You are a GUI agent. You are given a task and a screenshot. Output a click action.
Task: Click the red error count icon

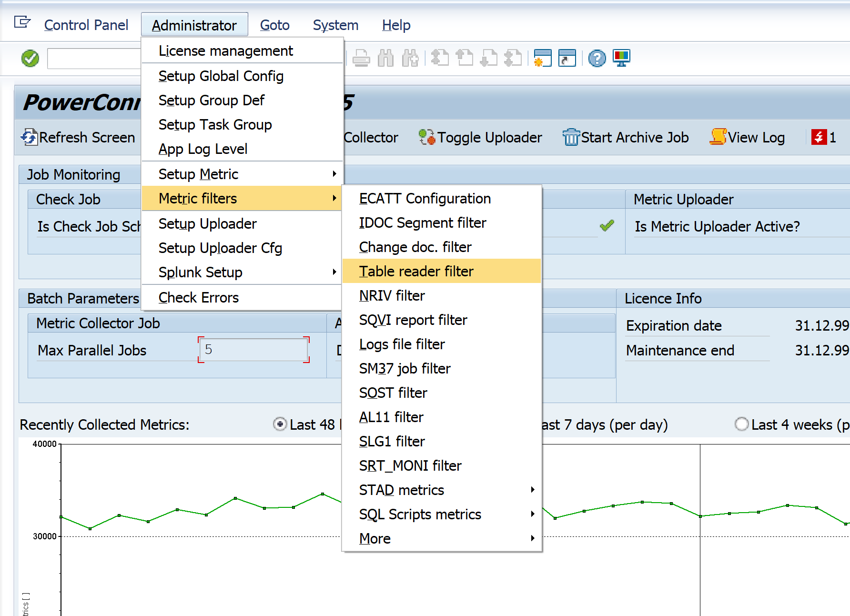[819, 137]
